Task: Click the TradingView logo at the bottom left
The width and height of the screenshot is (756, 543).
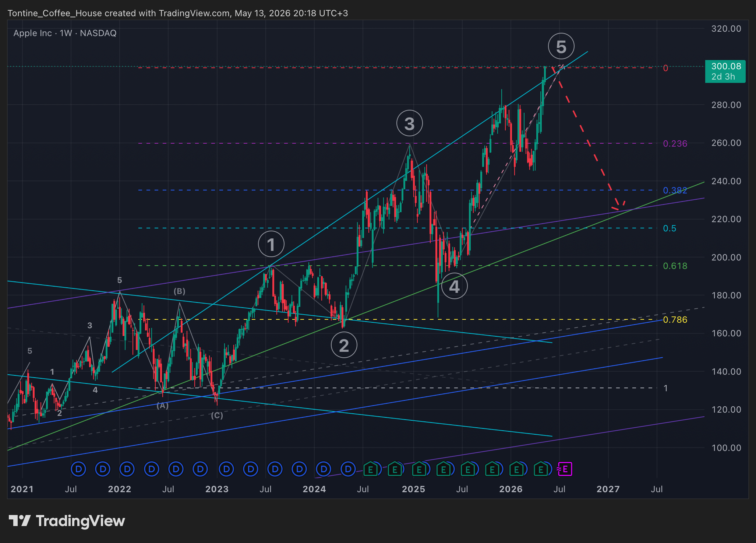Action: click(x=67, y=521)
